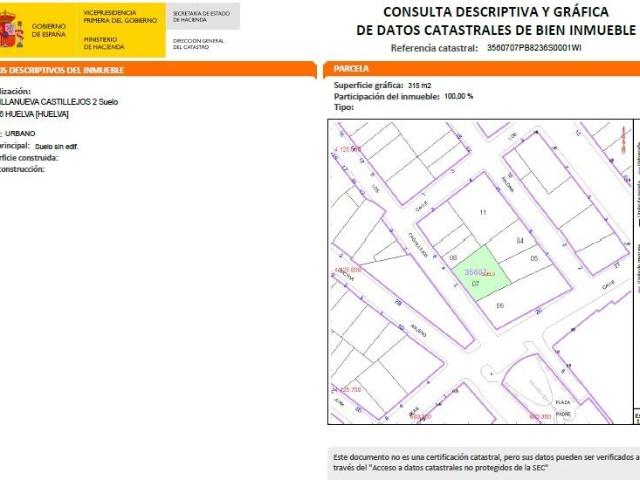The height and width of the screenshot is (480, 640).
Task: Select parcel 05 on the map
Action: click(x=534, y=258)
